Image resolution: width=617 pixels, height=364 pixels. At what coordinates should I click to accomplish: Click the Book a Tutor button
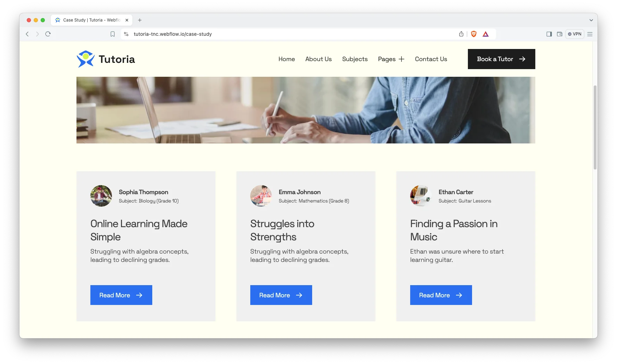click(501, 59)
